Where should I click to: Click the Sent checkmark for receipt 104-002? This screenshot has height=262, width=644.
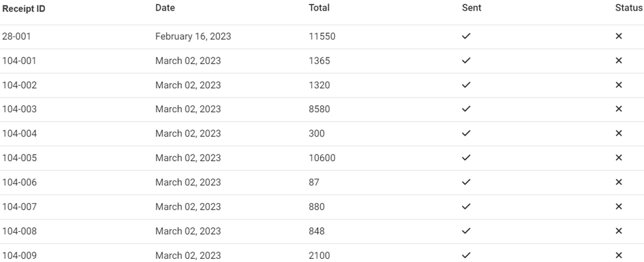(466, 85)
